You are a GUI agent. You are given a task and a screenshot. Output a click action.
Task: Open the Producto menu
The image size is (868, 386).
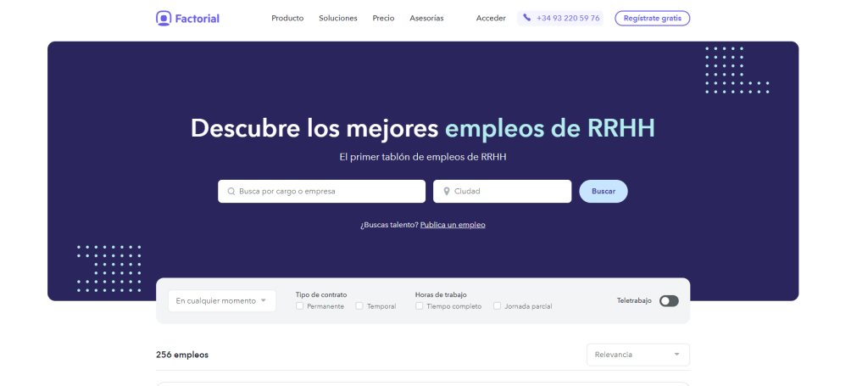(x=287, y=18)
